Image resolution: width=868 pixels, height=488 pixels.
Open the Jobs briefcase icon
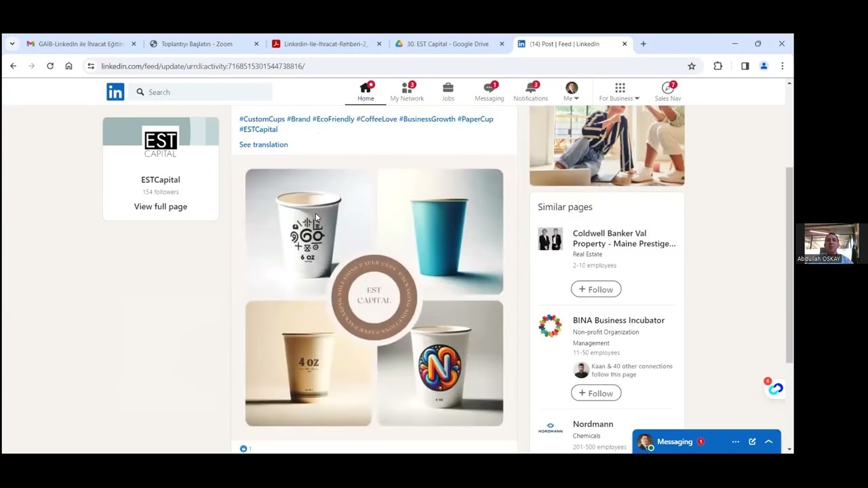pos(448,87)
